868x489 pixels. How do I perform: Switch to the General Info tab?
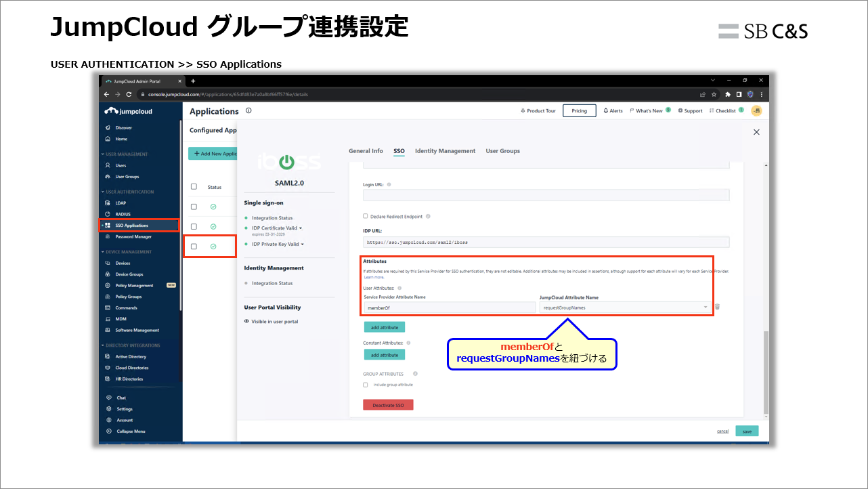point(366,151)
